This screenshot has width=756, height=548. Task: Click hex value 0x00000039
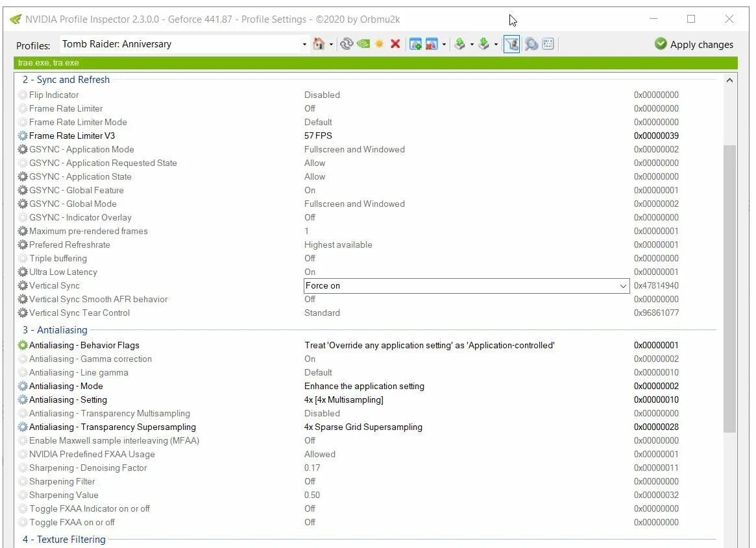656,136
